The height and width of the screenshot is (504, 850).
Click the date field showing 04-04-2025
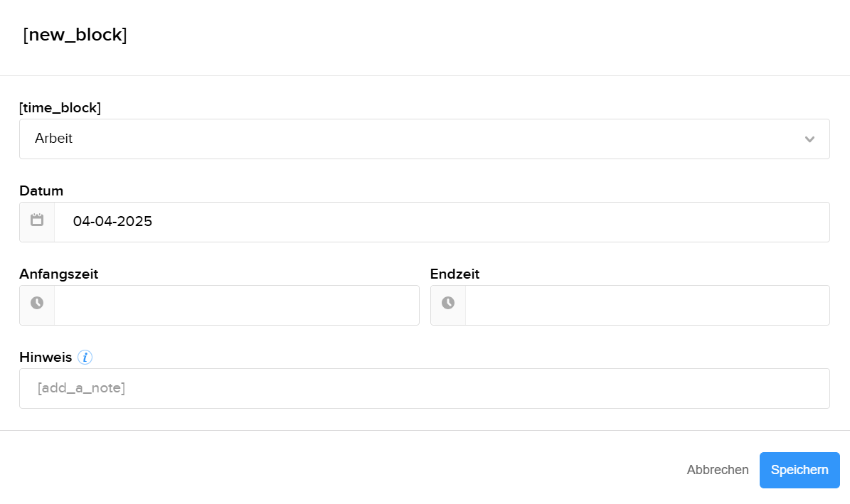tap(285, 221)
